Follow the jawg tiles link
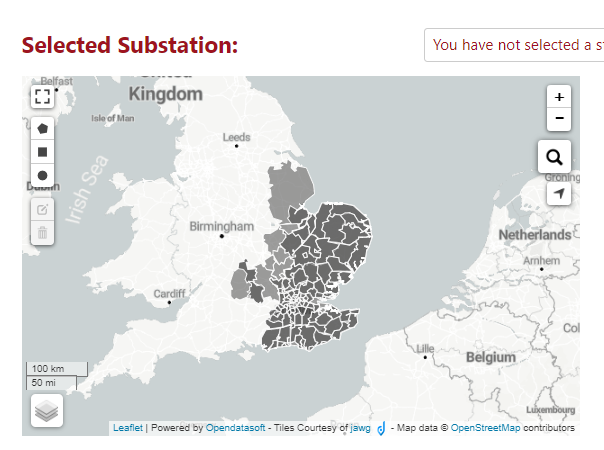The width and height of the screenshot is (604, 450). 360,428
